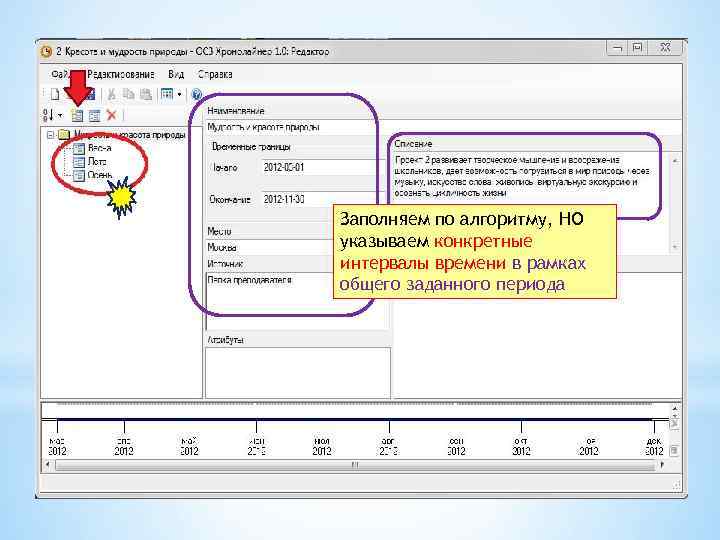Click the июл 2012 timeline marker

(x=322, y=446)
